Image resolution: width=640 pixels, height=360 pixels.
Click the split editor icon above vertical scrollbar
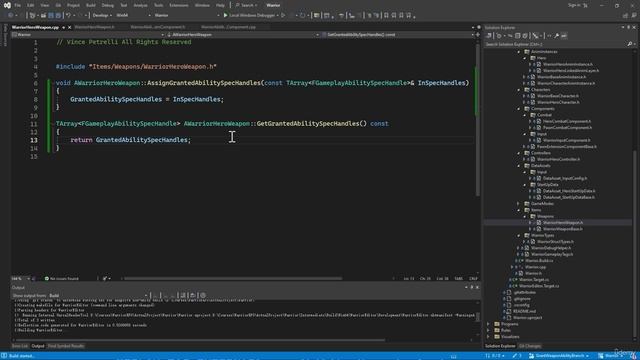(x=478, y=35)
